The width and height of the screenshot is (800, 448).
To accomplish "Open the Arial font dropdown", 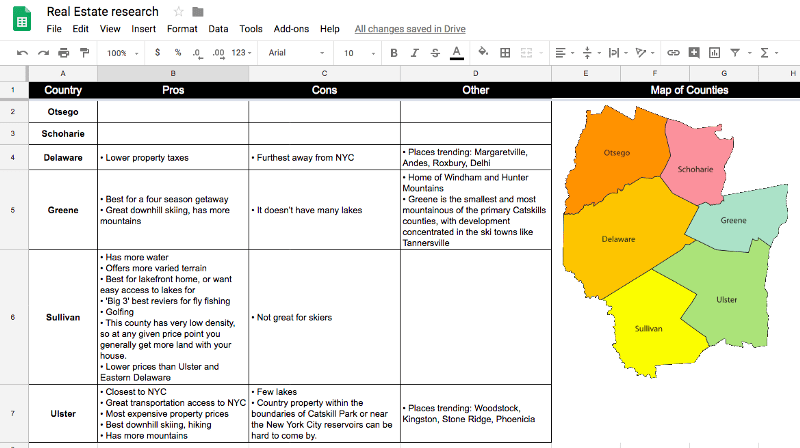I will [x=295, y=53].
